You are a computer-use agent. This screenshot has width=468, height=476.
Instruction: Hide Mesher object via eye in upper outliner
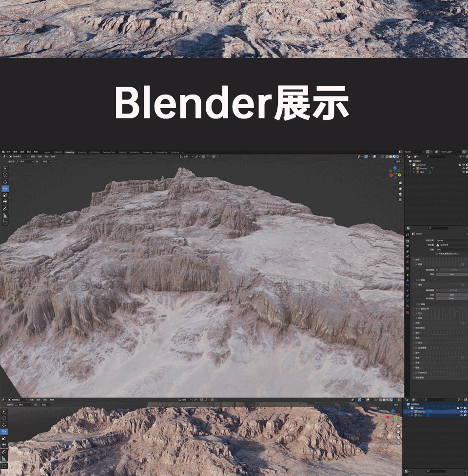pos(464,168)
